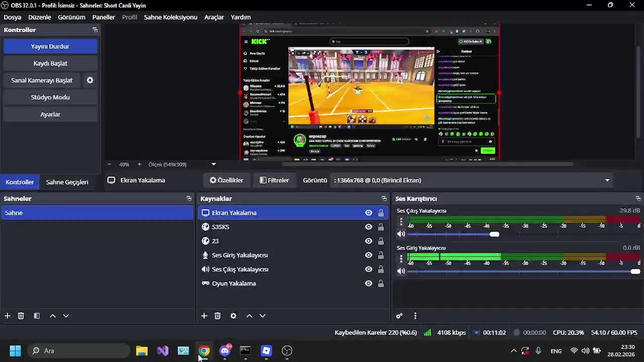Open Ayarlar settings button
Image resolution: width=644 pixels, height=362 pixels.
click(50, 114)
